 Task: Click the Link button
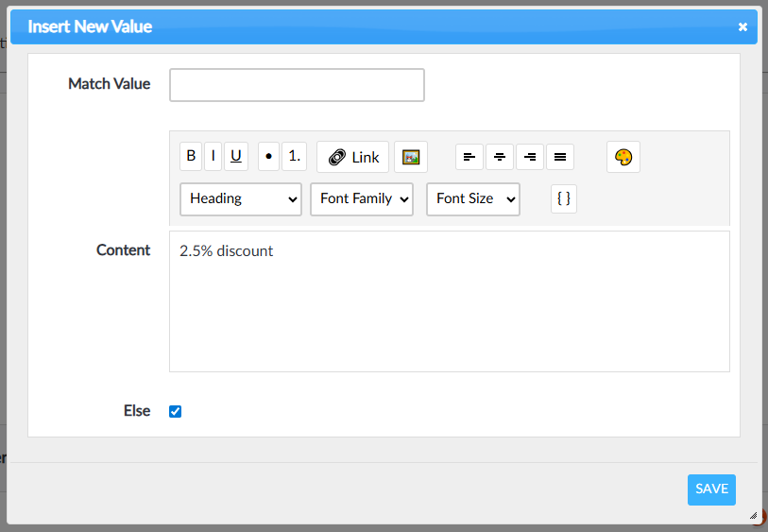[x=353, y=157]
